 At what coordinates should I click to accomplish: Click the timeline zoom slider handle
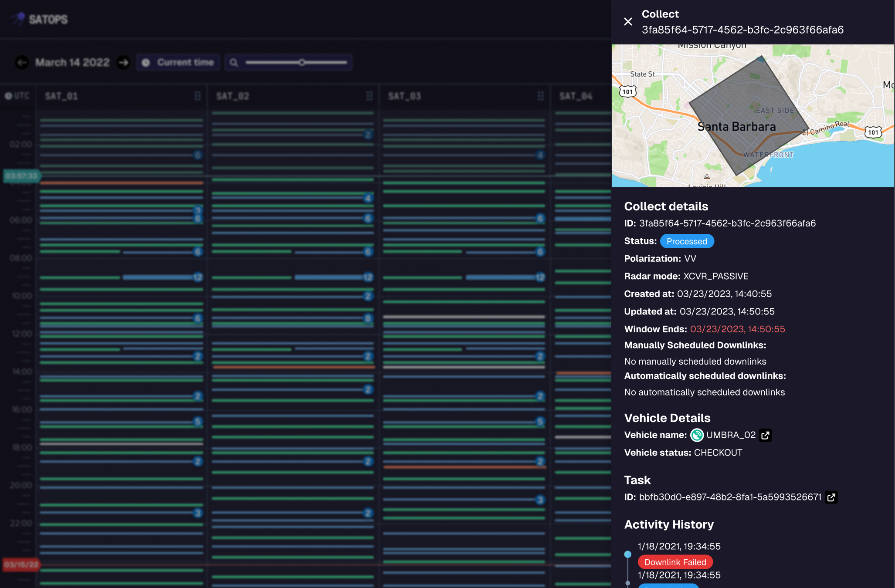coord(302,63)
